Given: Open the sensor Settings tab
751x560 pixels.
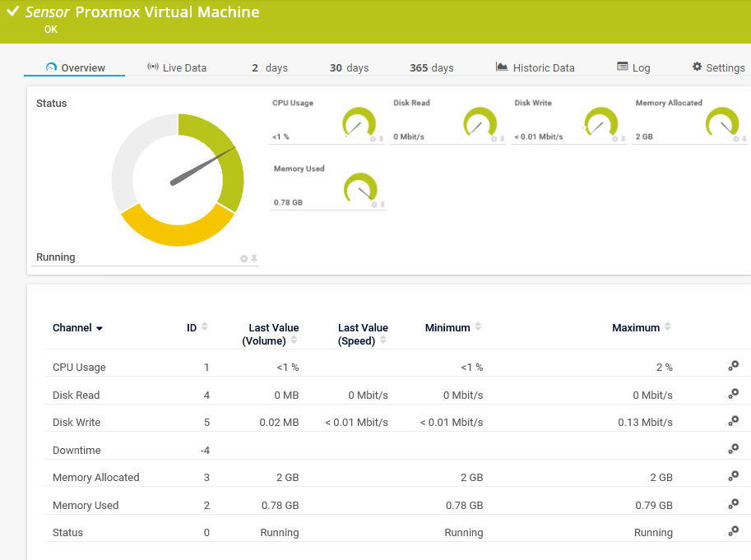Looking at the screenshot, I should point(718,67).
